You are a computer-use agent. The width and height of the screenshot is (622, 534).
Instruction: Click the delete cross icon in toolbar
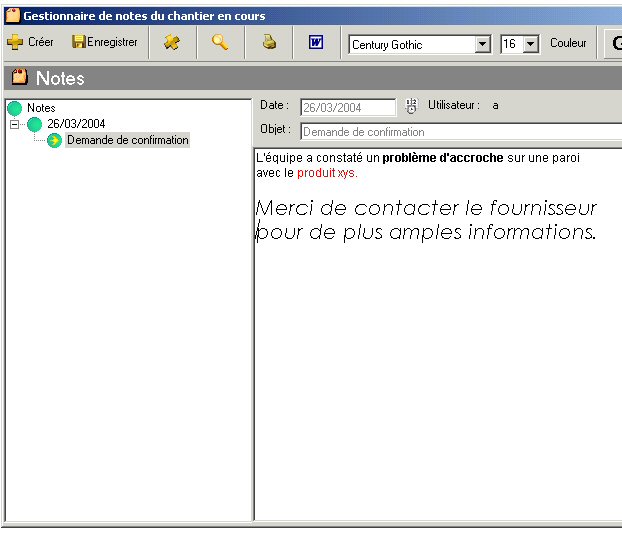pyautogui.click(x=172, y=42)
